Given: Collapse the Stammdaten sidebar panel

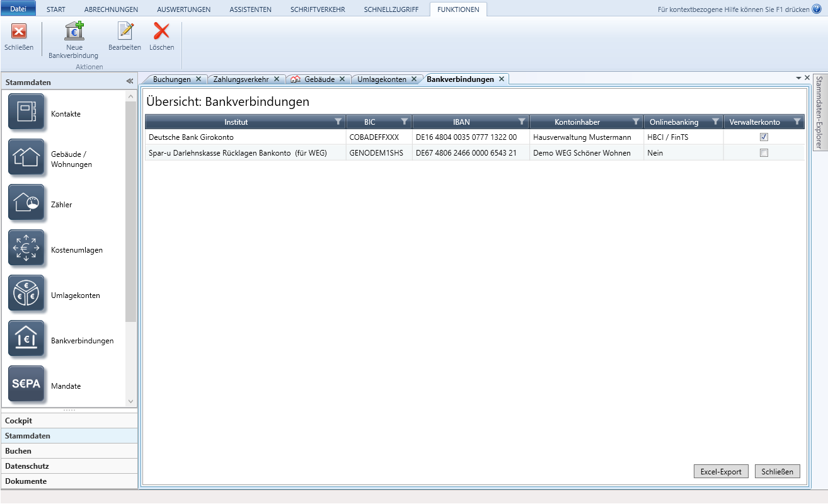Looking at the screenshot, I should click(129, 81).
